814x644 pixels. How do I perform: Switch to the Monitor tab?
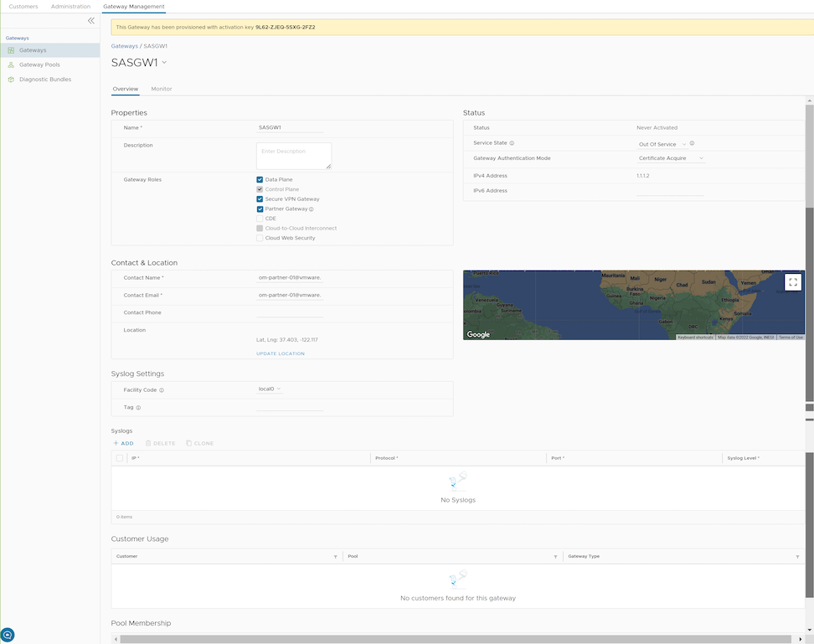click(162, 89)
